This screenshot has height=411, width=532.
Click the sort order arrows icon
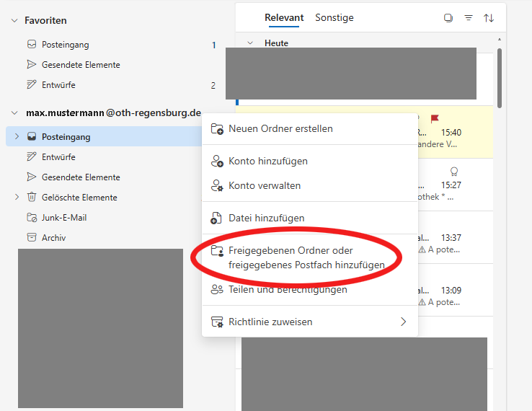click(489, 18)
